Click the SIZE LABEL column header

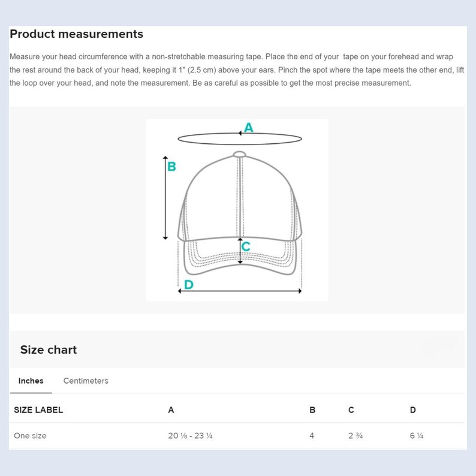[x=38, y=410]
